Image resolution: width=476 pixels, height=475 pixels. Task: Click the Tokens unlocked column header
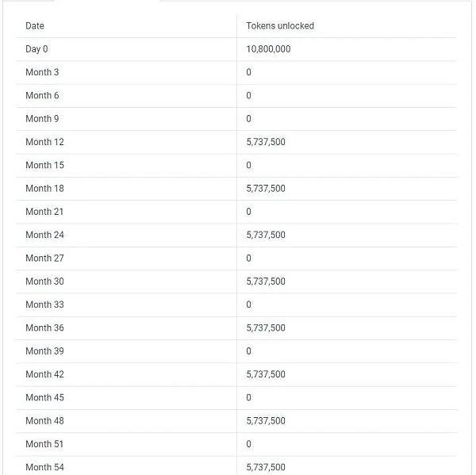(280, 26)
